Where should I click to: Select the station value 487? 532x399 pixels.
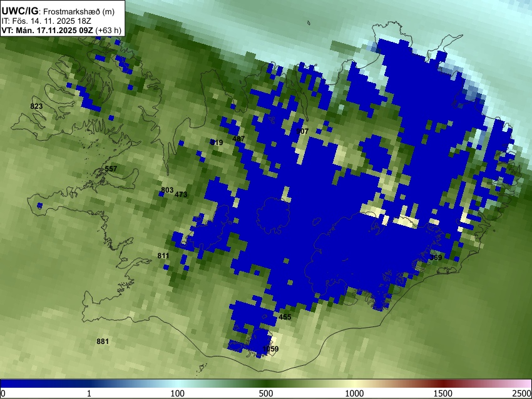point(238,139)
